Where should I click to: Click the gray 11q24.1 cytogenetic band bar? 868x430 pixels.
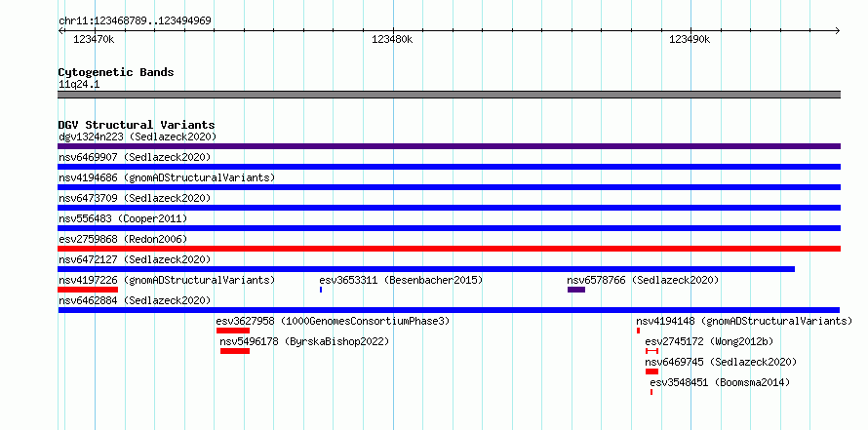(x=449, y=95)
